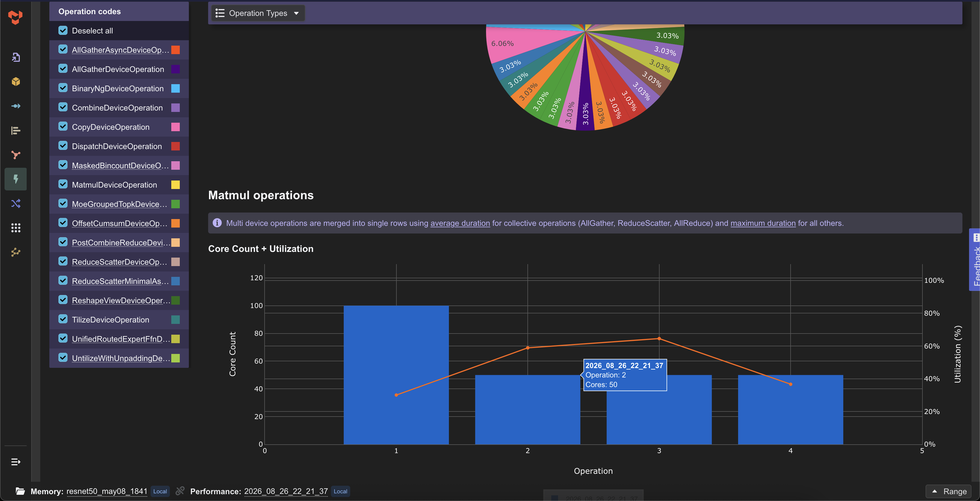
Task: Open performance report 2026_08_26_22_21_37 link
Action: 286,491
